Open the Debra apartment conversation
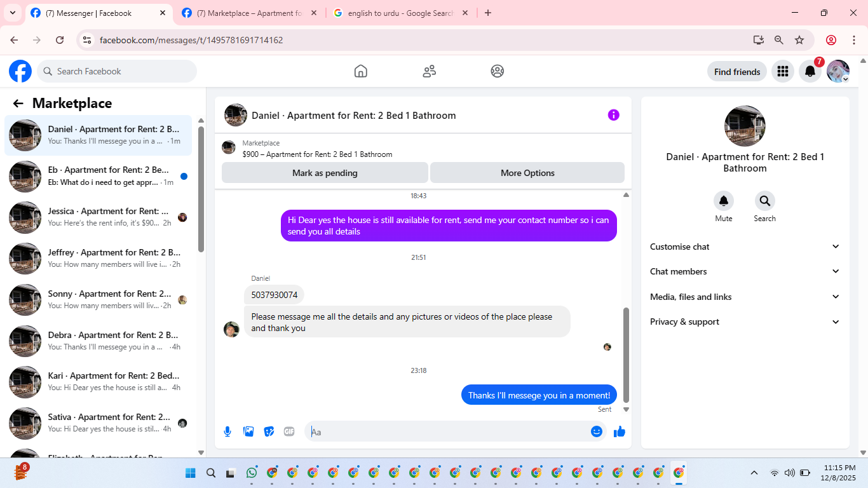 [x=98, y=341]
